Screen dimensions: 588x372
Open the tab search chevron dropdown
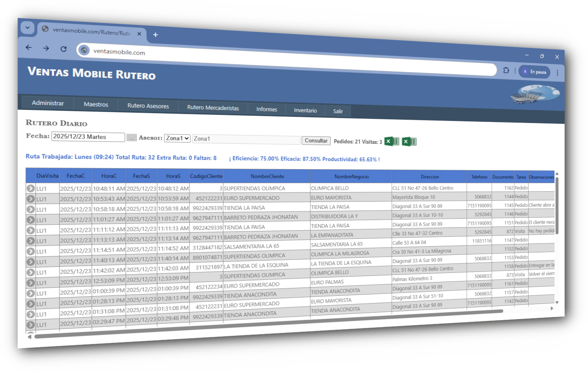pyautogui.click(x=27, y=28)
